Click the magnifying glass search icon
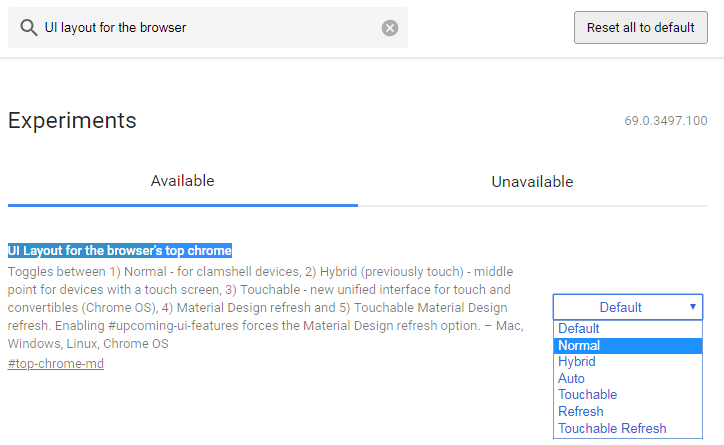 click(x=28, y=28)
